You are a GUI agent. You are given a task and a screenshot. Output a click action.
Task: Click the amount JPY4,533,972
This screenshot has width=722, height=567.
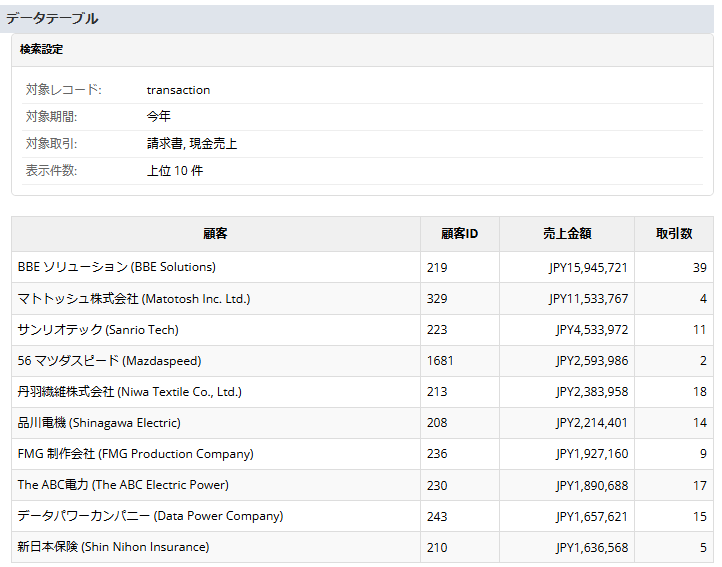tap(592, 329)
